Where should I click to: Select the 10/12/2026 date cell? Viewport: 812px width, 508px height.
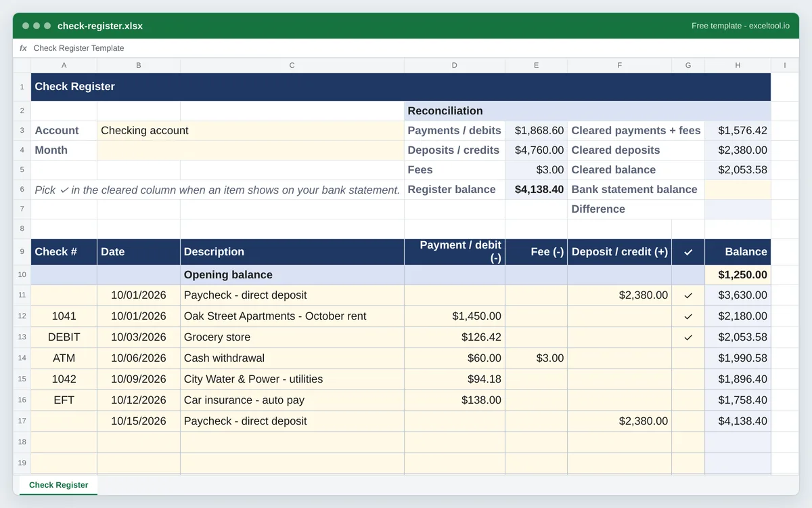tap(139, 400)
